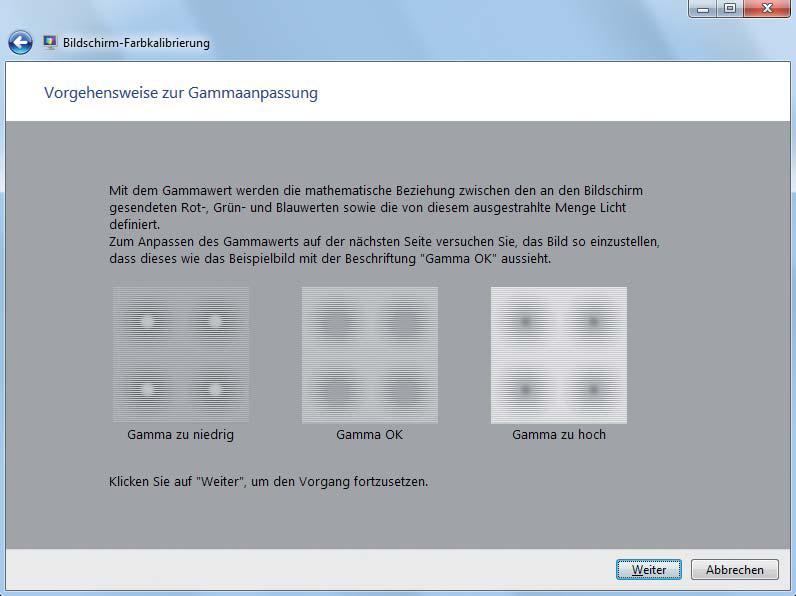Screen dimensions: 796x596
Task: Click the paragraph starting 'Mit dem Gammawert'
Action: [x=376, y=207]
